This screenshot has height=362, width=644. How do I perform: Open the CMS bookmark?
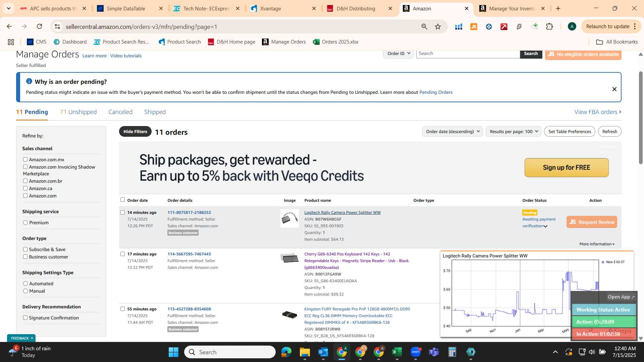pyautogui.click(x=37, y=42)
